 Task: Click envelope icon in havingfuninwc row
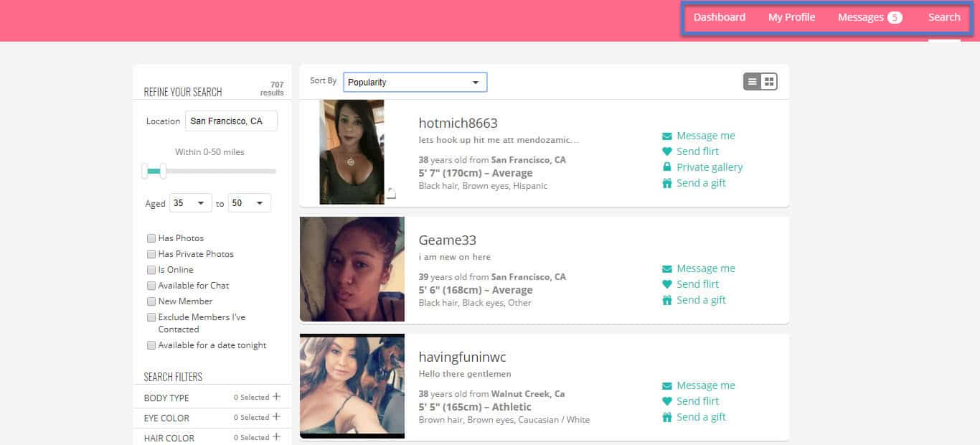pos(667,385)
